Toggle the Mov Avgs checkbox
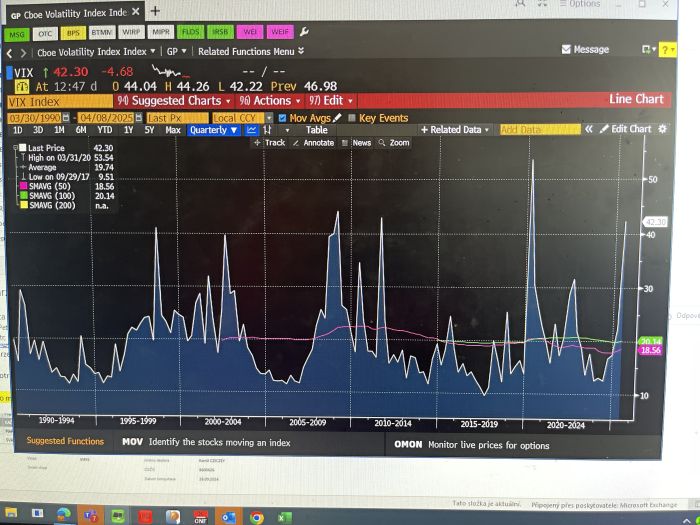Viewport: 700px width, 525px height. tap(282, 118)
